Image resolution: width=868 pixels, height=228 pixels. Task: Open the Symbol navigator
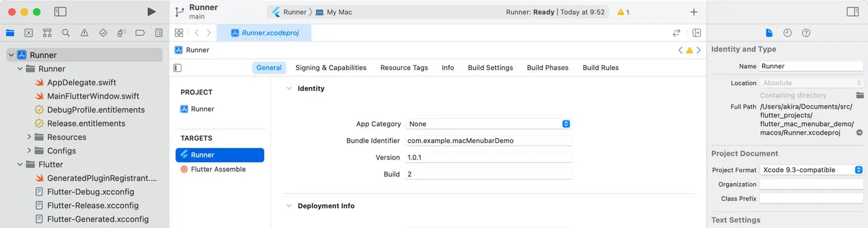(x=47, y=33)
